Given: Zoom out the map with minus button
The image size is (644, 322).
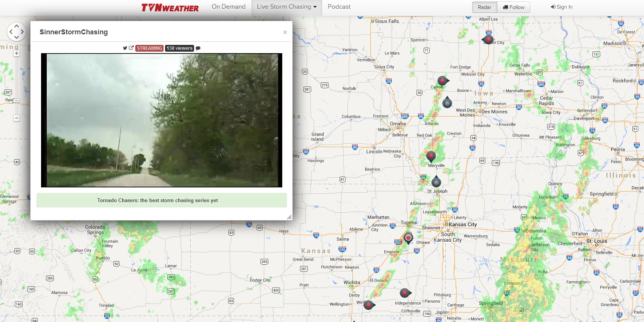Looking at the screenshot, I should coord(17,118).
